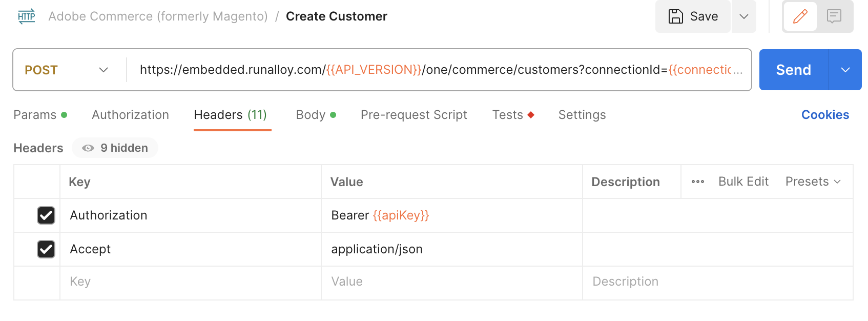This screenshot has height=321, width=868.
Task: Expand the Save options arrow
Action: click(744, 16)
